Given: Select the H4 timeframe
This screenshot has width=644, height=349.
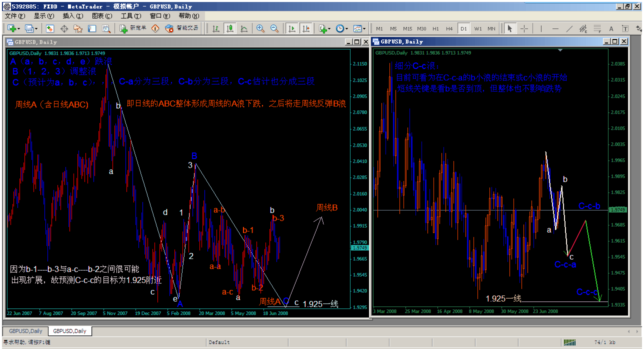Looking at the screenshot, I should 449,28.
